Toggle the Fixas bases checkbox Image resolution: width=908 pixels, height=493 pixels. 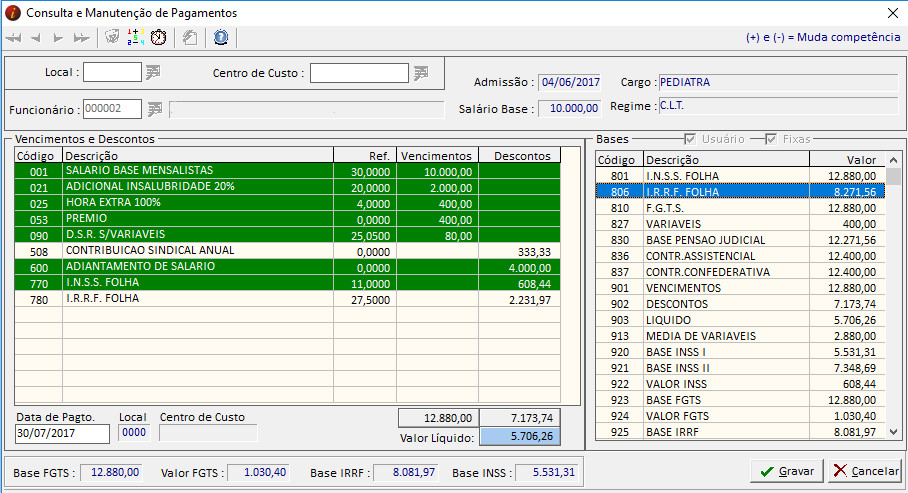click(771, 139)
